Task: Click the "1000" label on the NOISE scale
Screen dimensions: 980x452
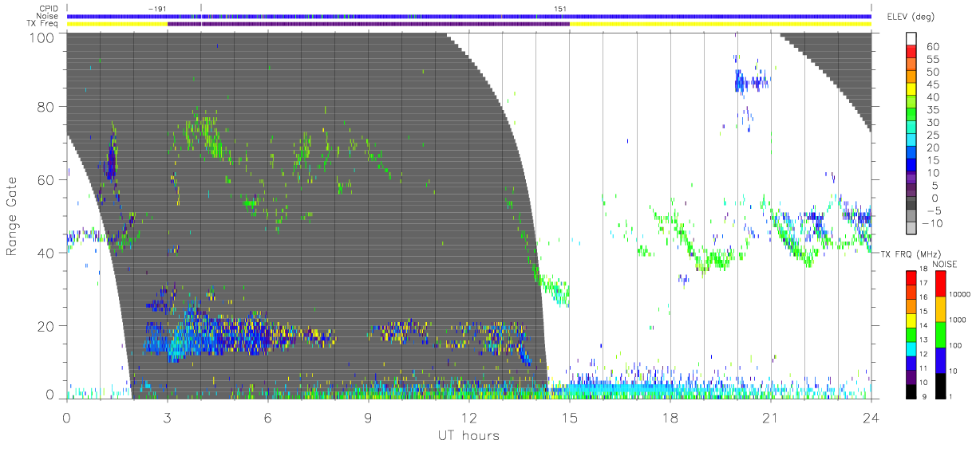Action: (x=959, y=319)
